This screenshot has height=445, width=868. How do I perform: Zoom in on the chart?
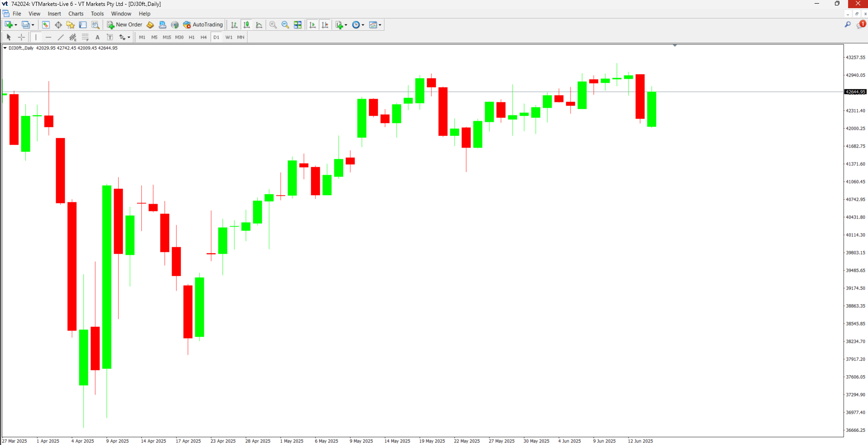[273, 25]
